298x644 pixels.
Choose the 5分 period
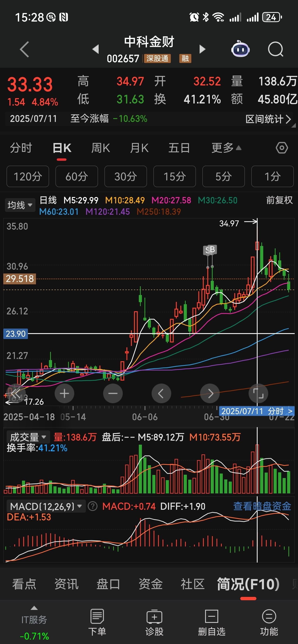click(x=223, y=176)
